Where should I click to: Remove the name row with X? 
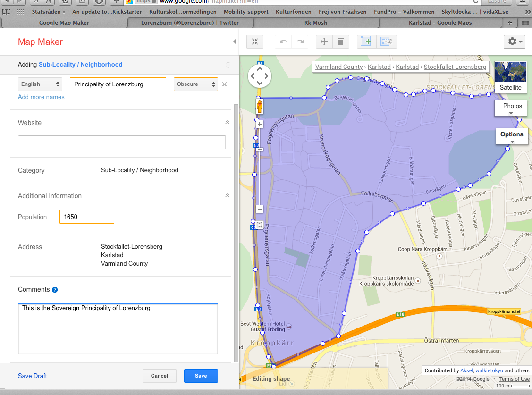[224, 84]
